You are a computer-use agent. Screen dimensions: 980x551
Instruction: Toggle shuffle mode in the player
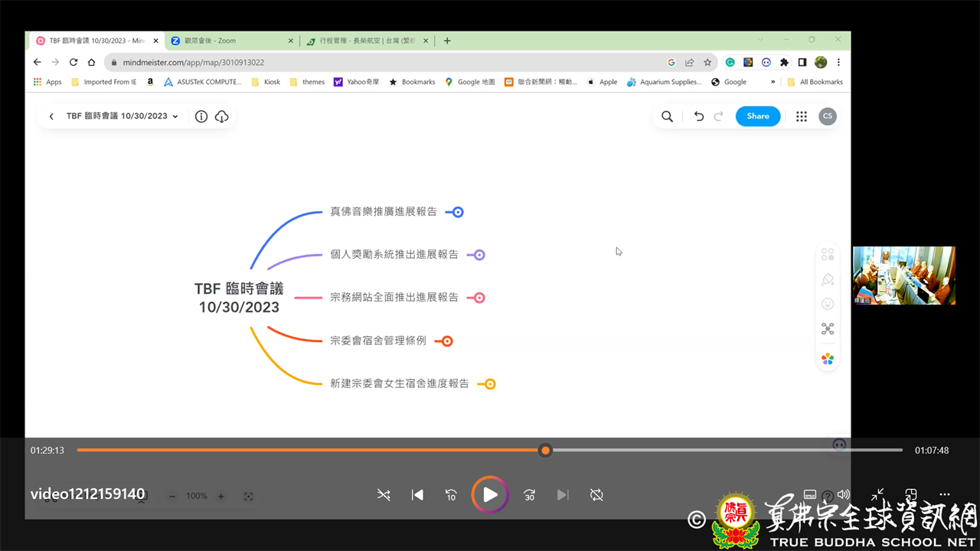(384, 495)
